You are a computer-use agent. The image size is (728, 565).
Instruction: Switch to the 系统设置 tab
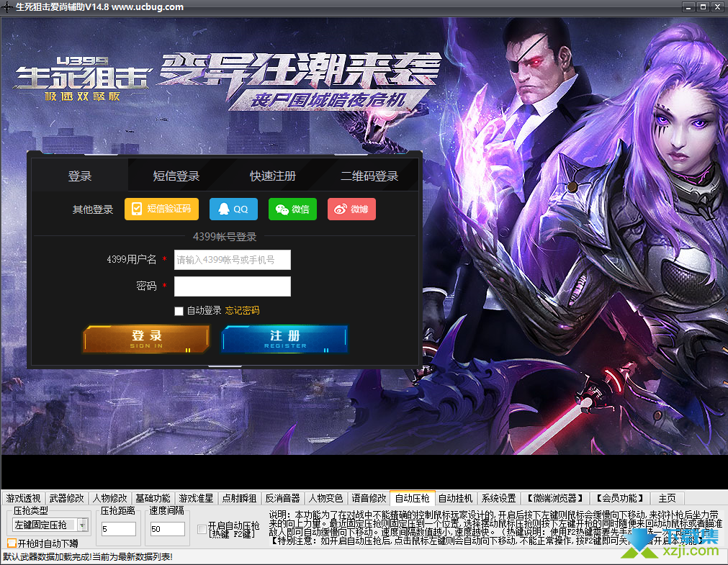click(498, 498)
